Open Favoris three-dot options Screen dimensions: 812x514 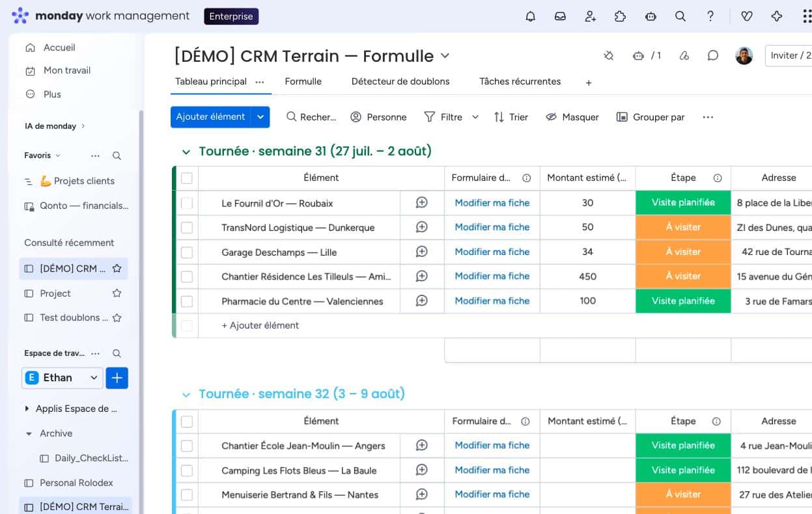(96, 156)
